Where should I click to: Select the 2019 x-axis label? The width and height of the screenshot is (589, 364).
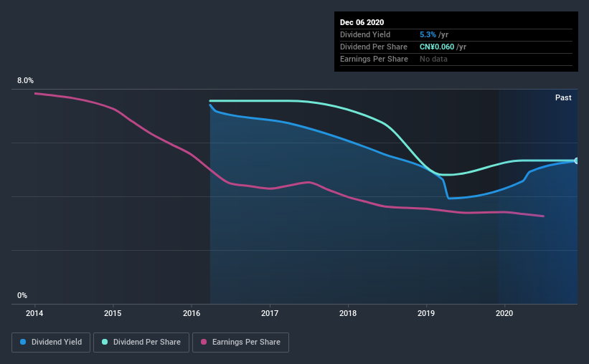coord(426,313)
